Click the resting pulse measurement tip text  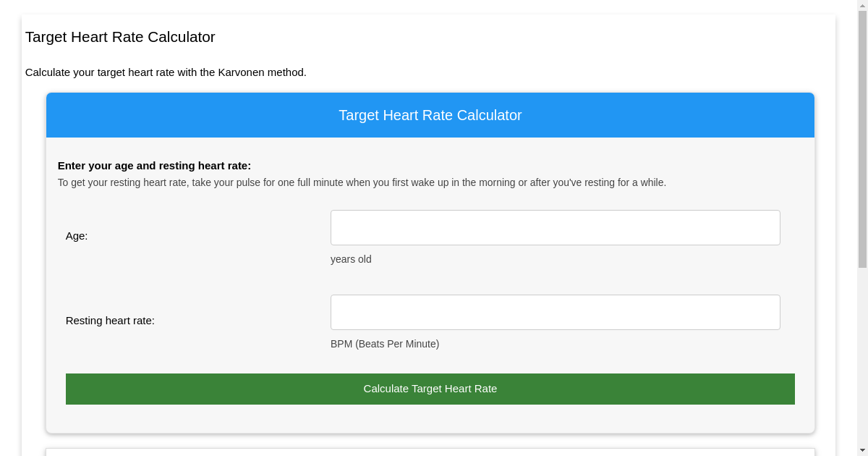pos(362,182)
